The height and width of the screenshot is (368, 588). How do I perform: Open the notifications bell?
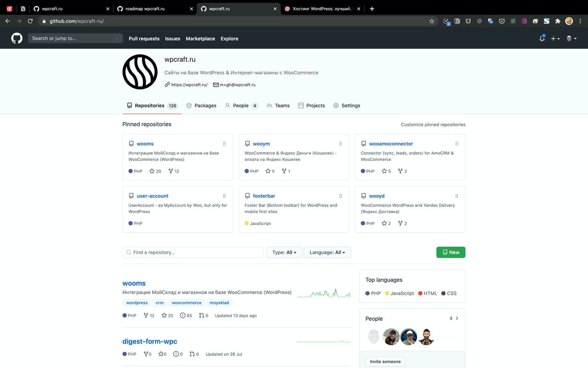click(x=542, y=39)
